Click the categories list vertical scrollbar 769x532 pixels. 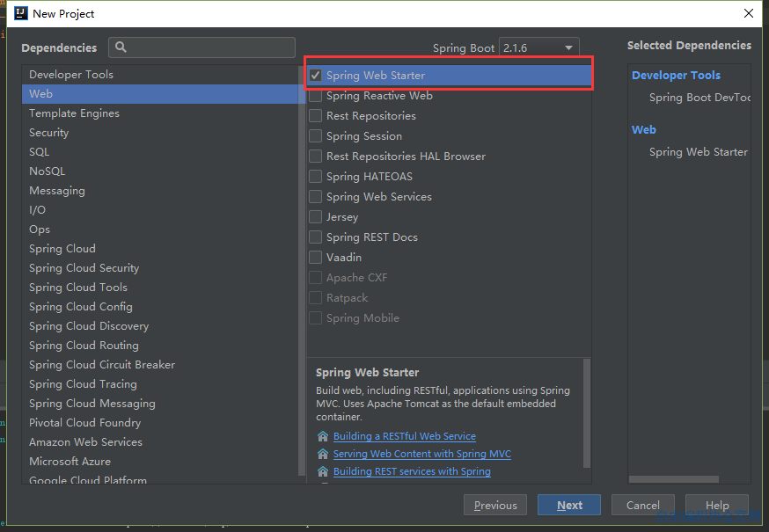click(x=302, y=270)
